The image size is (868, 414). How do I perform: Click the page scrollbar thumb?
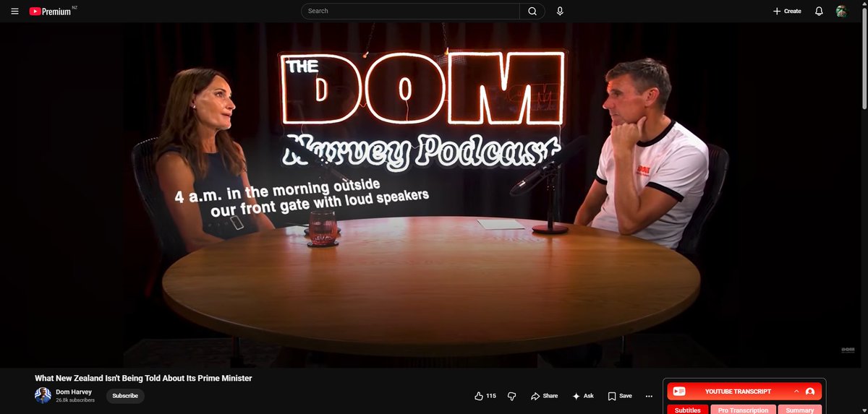863,60
